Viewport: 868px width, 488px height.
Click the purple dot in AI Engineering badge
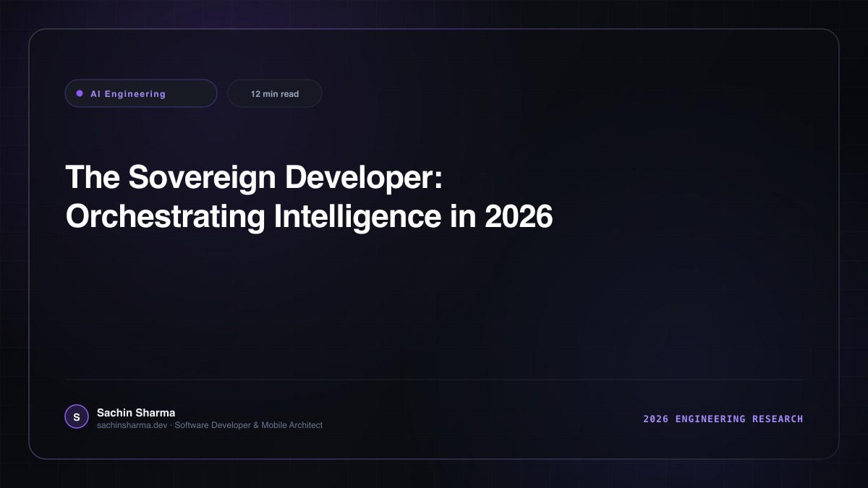80,93
